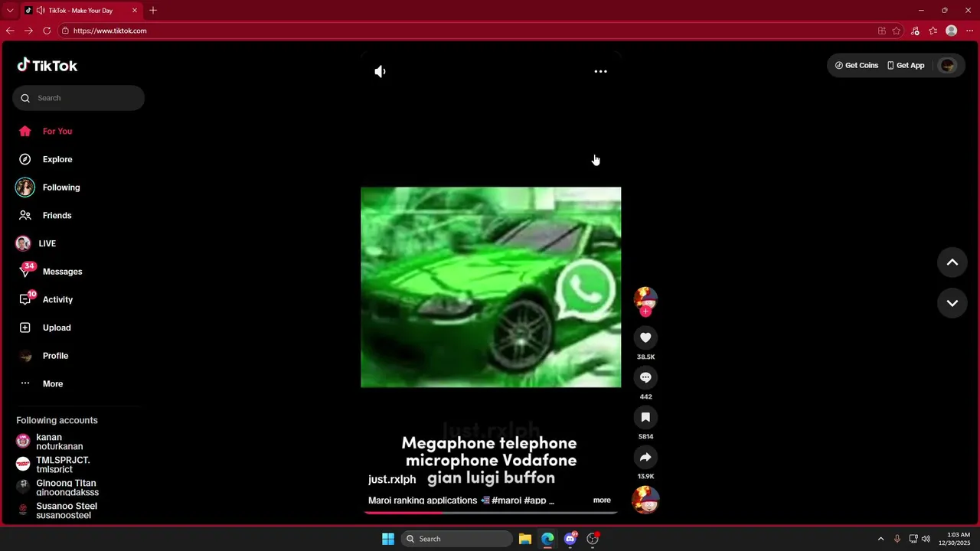Mute the TikTok video sound

pyautogui.click(x=380, y=71)
